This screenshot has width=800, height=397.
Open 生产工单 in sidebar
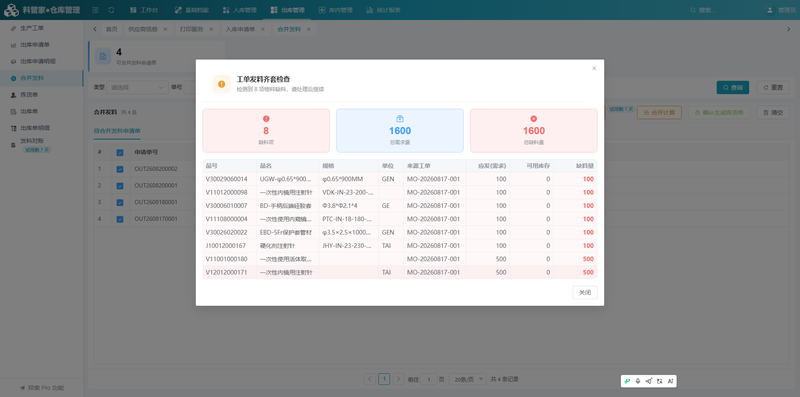42,28
